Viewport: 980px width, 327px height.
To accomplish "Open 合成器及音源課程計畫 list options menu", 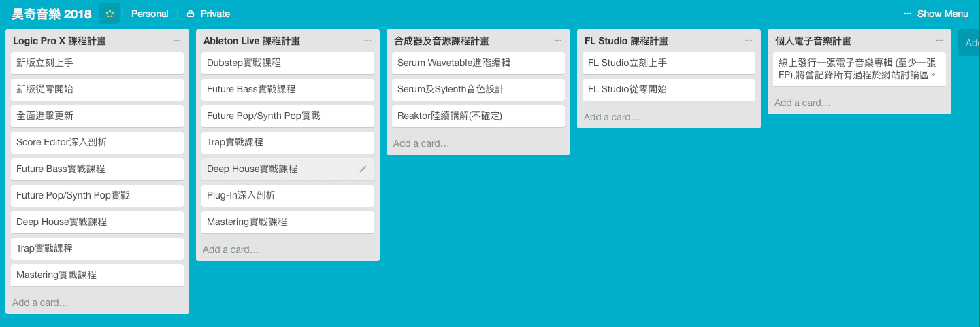I will point(558,41).
